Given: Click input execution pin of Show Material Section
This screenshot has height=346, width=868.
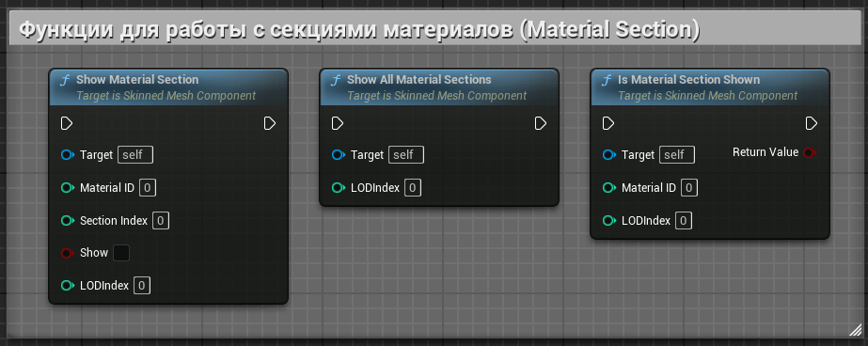Looking at the screenshot, I should (x=67, y=123).
